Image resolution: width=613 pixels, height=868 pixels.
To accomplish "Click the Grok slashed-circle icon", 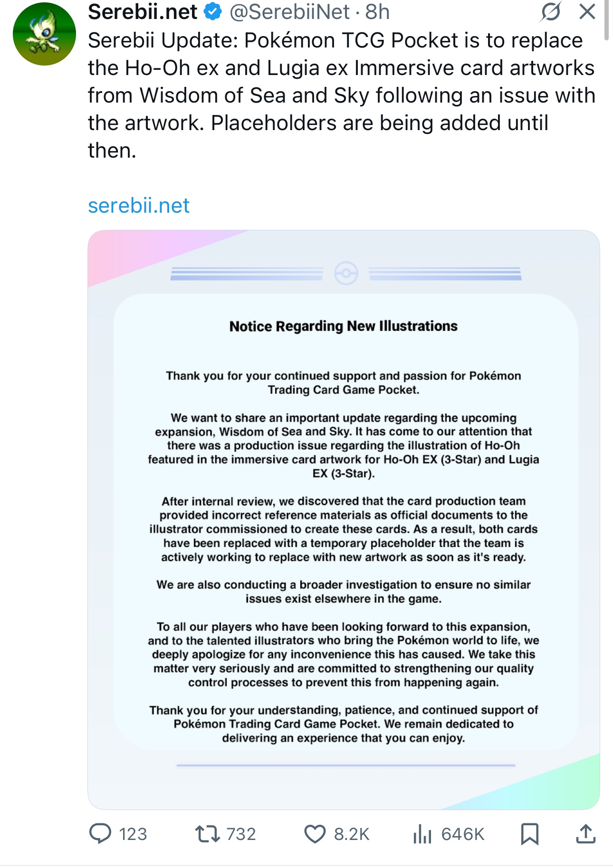I will pos(551,11).
